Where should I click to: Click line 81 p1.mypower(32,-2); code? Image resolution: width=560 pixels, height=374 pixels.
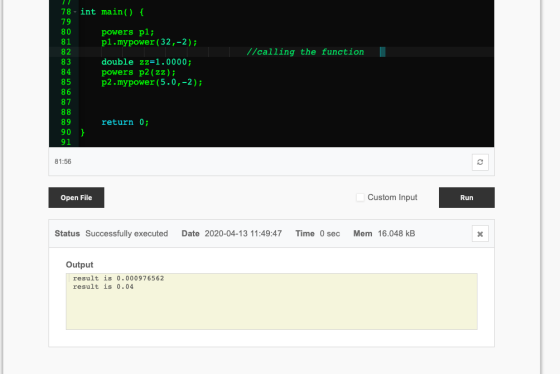click(x=149, y=42)
